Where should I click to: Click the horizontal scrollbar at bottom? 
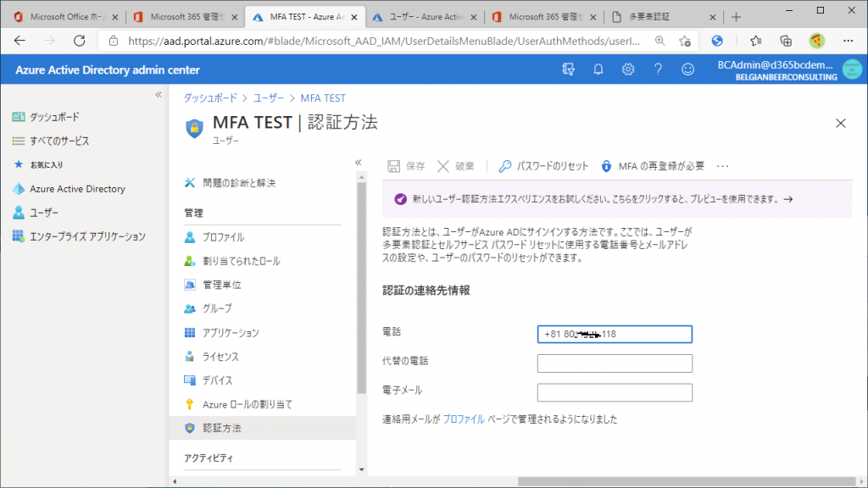point(687,481)
